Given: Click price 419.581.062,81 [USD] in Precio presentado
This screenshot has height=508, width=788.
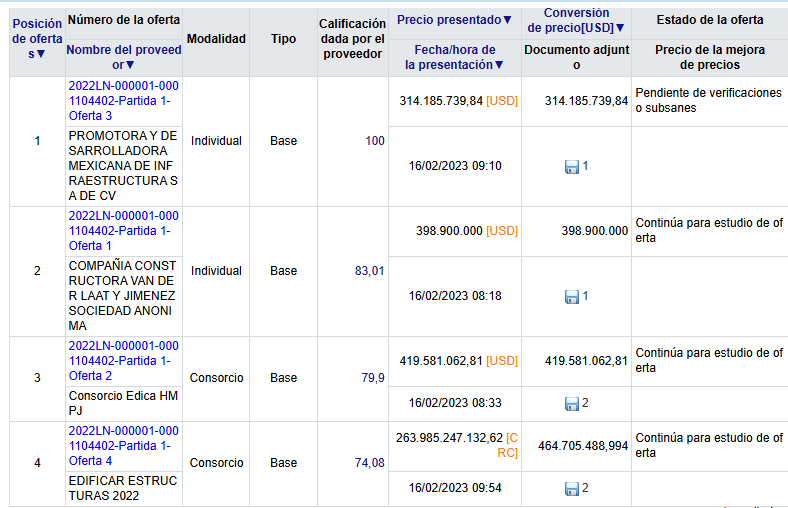Looking at the screenshot, I should pos(458,361).
